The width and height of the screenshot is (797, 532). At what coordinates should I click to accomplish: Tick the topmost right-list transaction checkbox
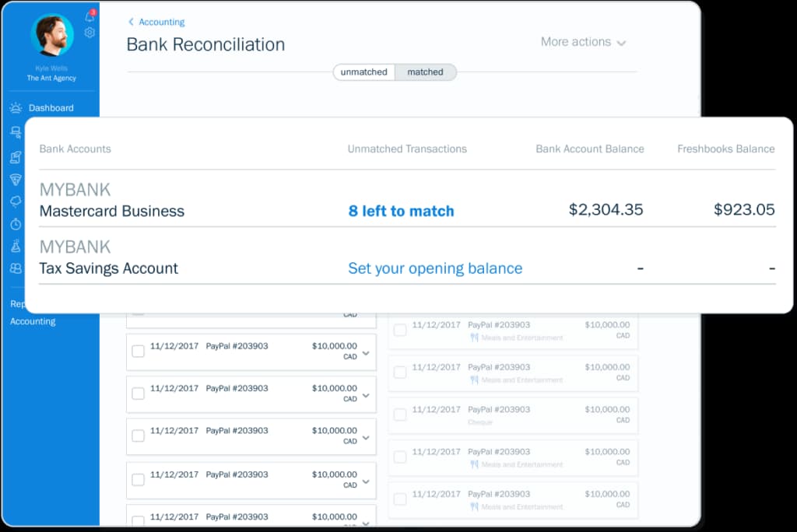pyautogui.click(x=401, y=330)
